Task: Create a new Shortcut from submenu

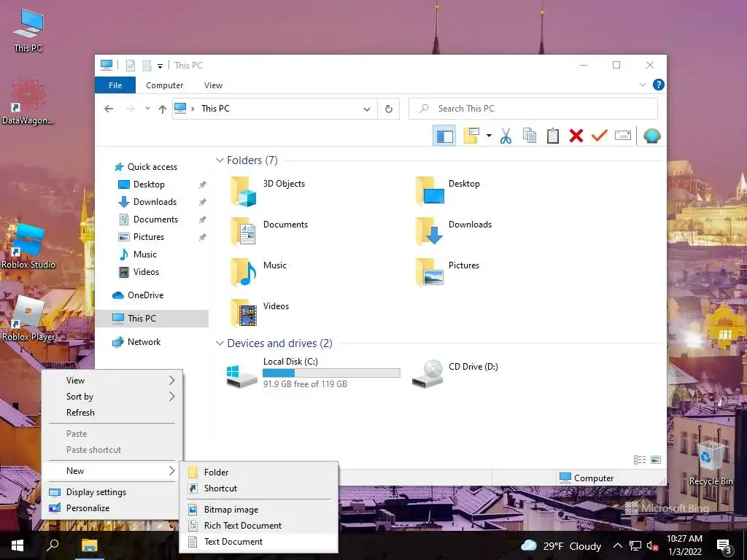Action: point(259,489)
